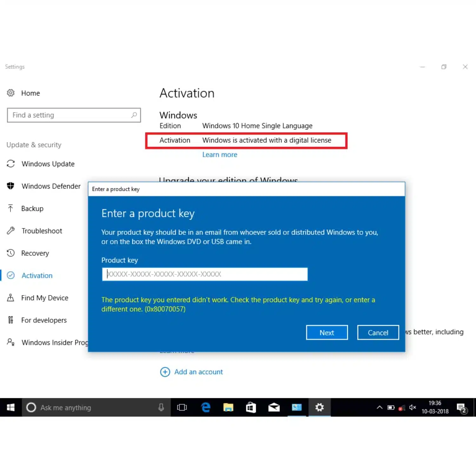Screen dimensions: 476x476
Task: Click the search magnifier in Find a setting
Action: pyautogui.click(x=134, y=115)
